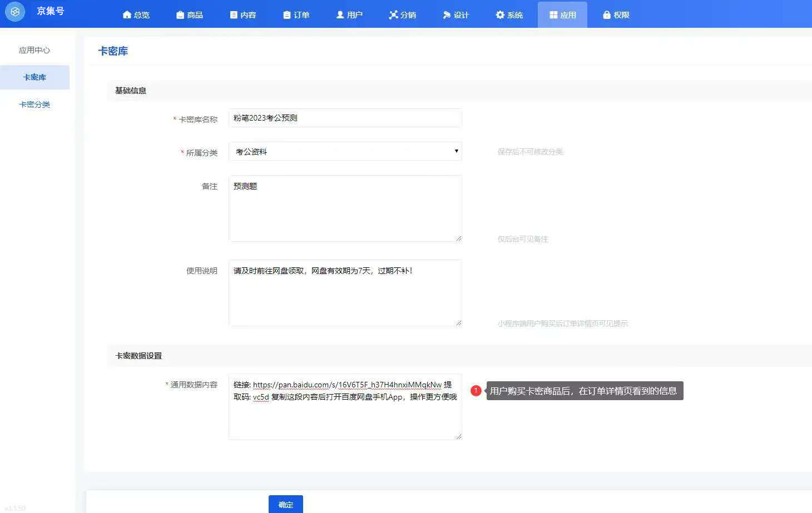Switch to the 应用 apps tab

tap(562, 15)
